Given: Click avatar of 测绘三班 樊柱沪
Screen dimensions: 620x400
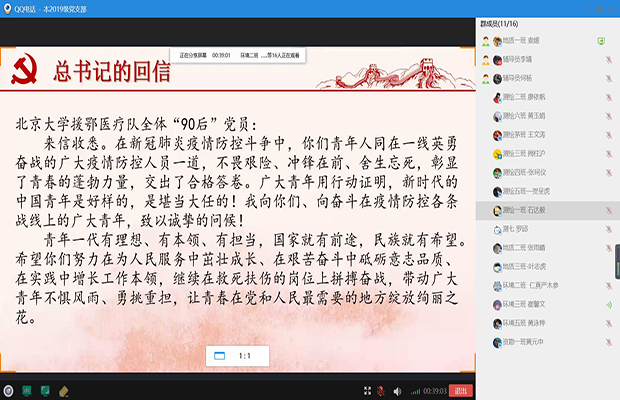Looking at the screenshot, I should (496, 154).
